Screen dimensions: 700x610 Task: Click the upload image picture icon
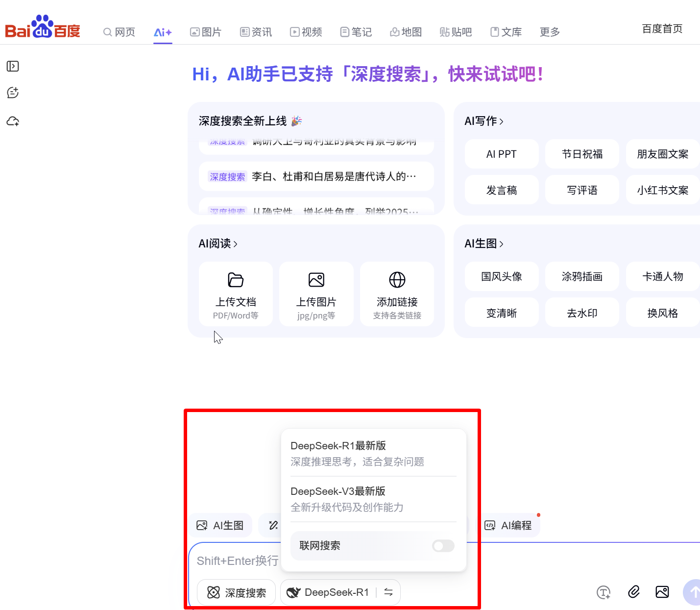pyautogui.click(x=316, y=280)
